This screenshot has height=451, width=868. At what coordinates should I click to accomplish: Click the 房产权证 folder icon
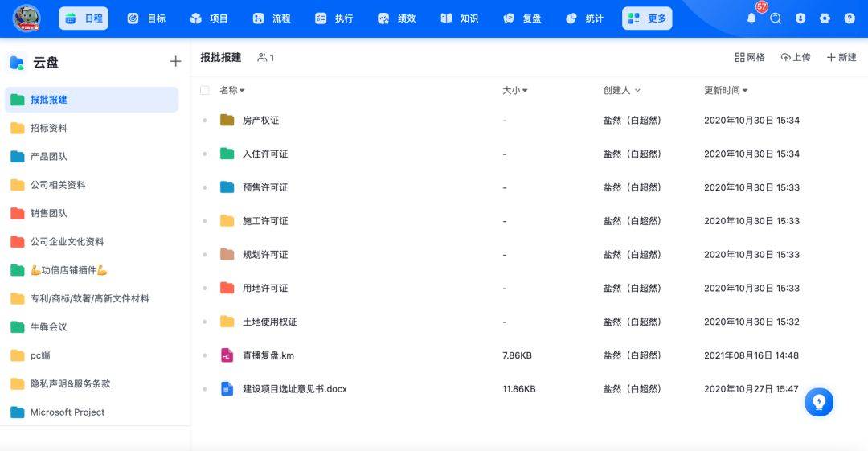[x=227, y=120]
